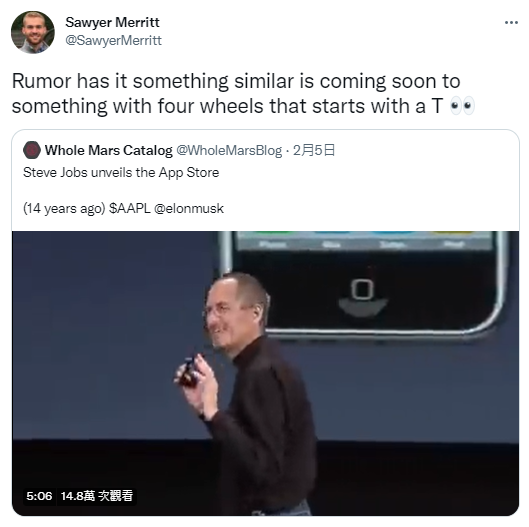529x527 pixels.
Task: Open Sawyer Merritt's profile picture
Action: pos(33,32)
